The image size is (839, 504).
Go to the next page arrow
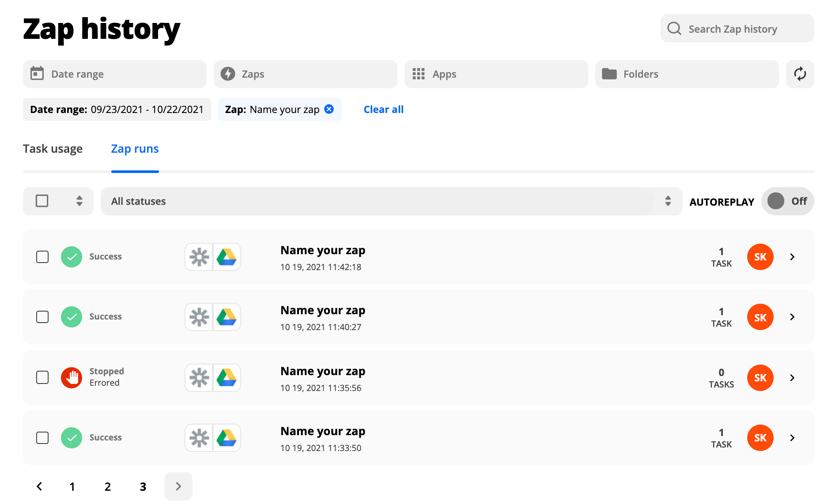[178, 486]
